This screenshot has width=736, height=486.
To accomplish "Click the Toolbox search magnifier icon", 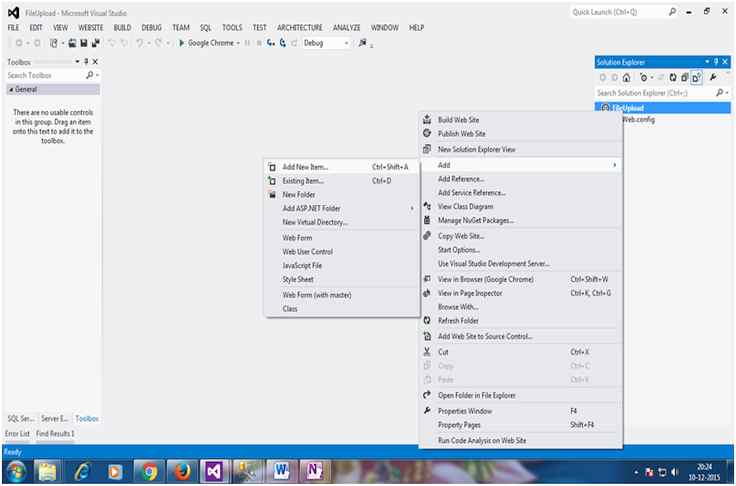I will [89, 75].
